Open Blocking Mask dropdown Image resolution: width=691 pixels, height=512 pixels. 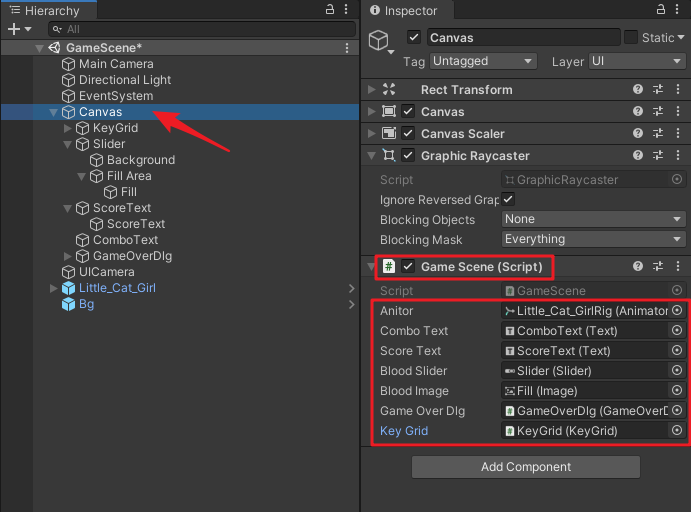point(594,239)
